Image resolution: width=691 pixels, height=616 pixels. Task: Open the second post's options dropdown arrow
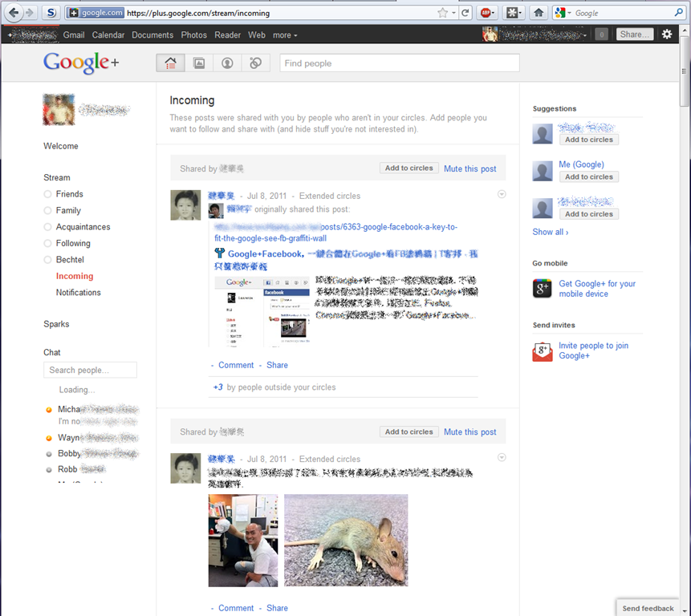pyautogui.click(x=502, y=457)
